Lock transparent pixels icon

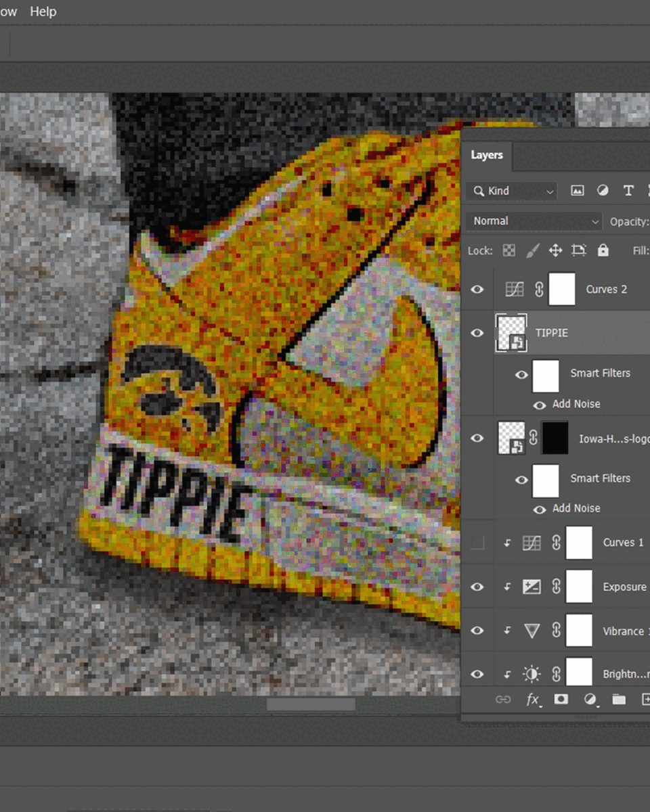(x=508, y=250)
